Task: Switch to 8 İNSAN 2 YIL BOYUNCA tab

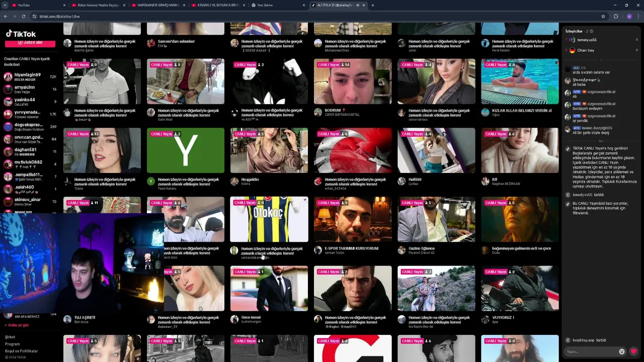Action: pyautogui.click(x=218, y=5)
